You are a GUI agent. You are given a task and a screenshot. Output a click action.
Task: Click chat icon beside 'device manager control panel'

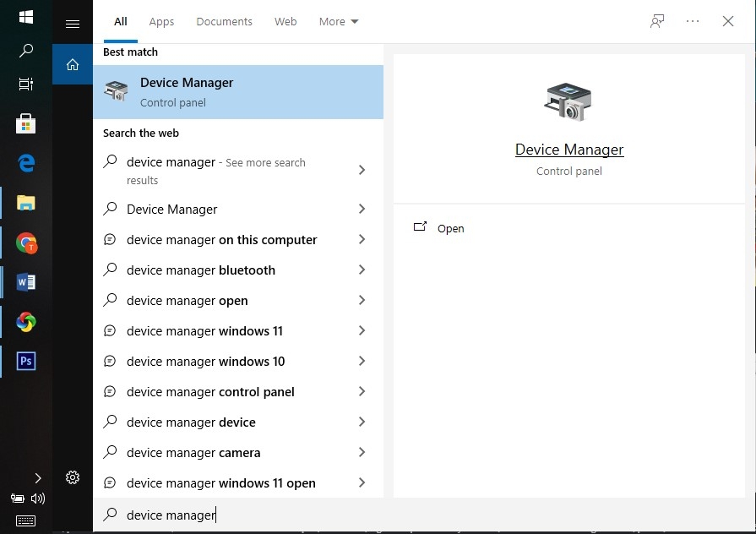(110, 391)
